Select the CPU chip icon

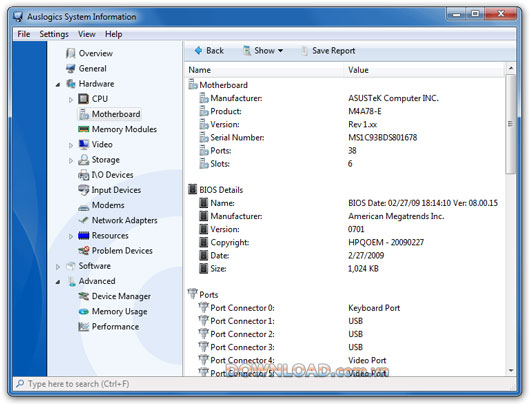83,99
